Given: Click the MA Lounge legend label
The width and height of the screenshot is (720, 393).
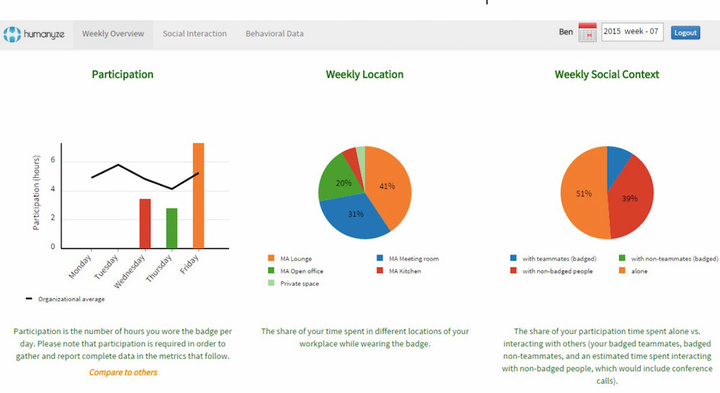Looking at the screenshot, I should [x=296, y=258].
